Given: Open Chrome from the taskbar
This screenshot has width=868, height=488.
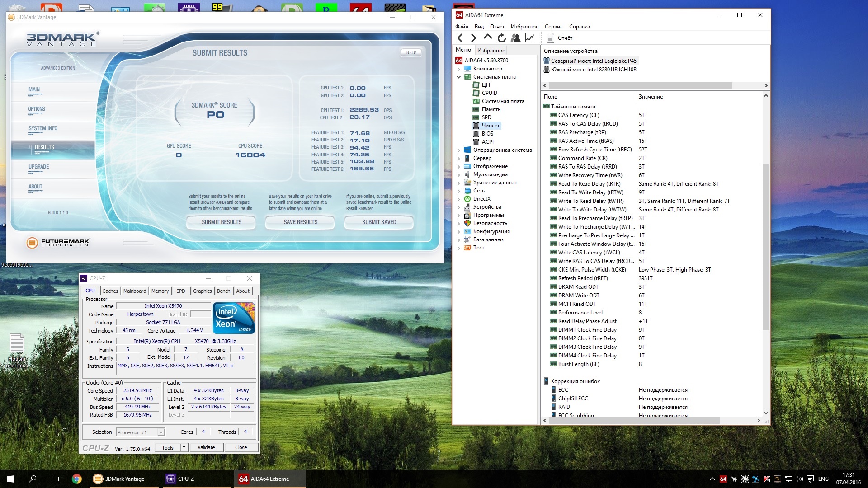Looking at the screenshot, I should coord(77,479).
